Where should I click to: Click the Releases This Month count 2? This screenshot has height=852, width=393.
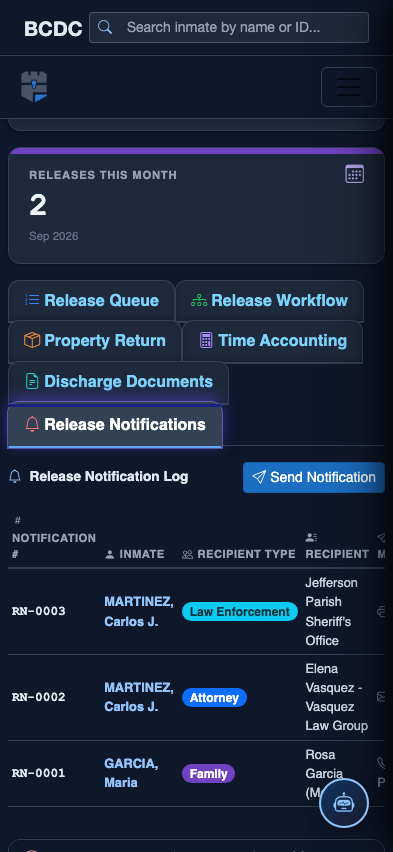pos(38,205)
